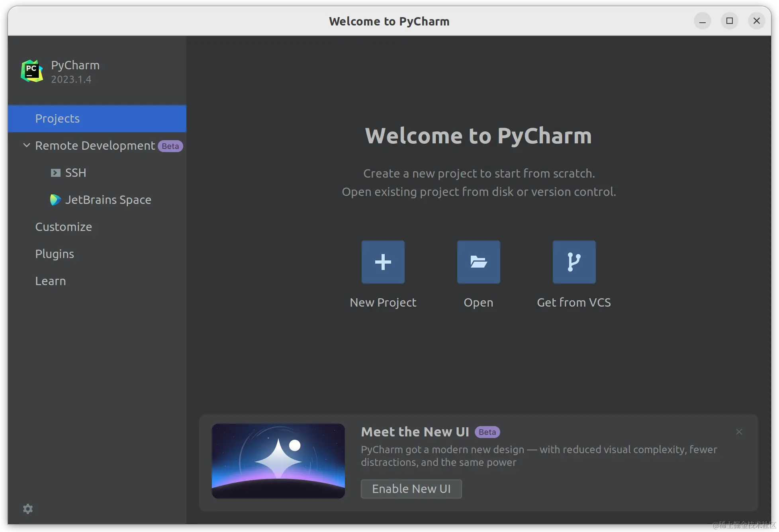Click the Open folder icon
Screen dimensions: 779x532
pyautogui.click(x=478, y=262)
